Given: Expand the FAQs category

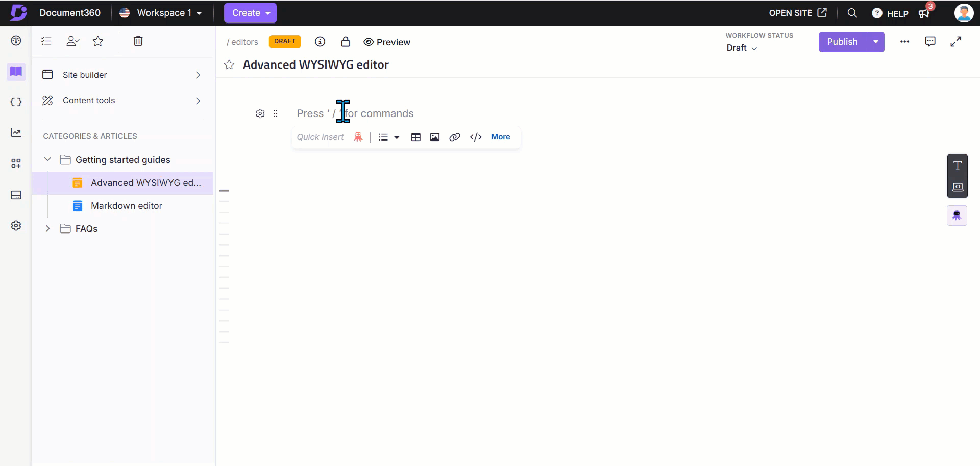Looking at the screenshot, I should pyautogui.click(x=47, y=229).
